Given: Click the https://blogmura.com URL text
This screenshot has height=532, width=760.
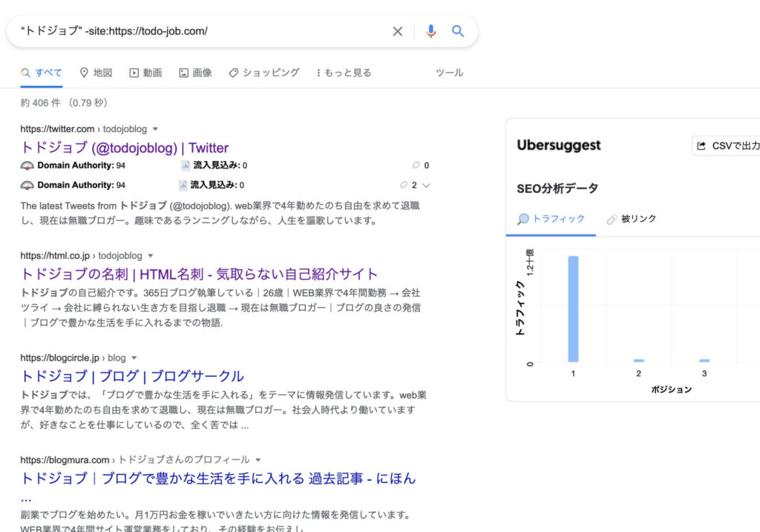Looking at the screenshot, I should coord(65,460).
